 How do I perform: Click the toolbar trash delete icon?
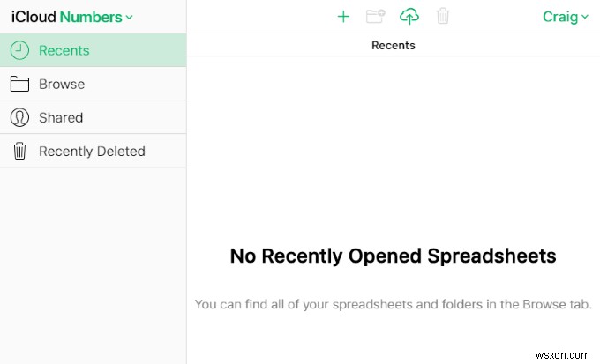coord(443,16)
